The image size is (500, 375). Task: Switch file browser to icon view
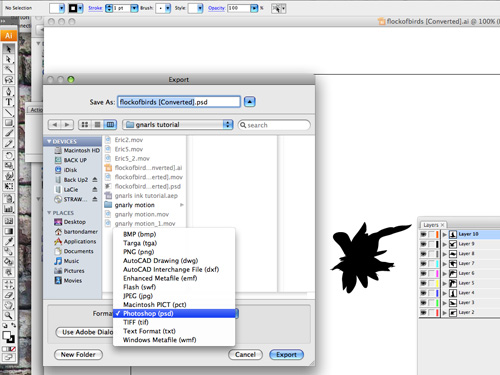(x=85, y=125)
